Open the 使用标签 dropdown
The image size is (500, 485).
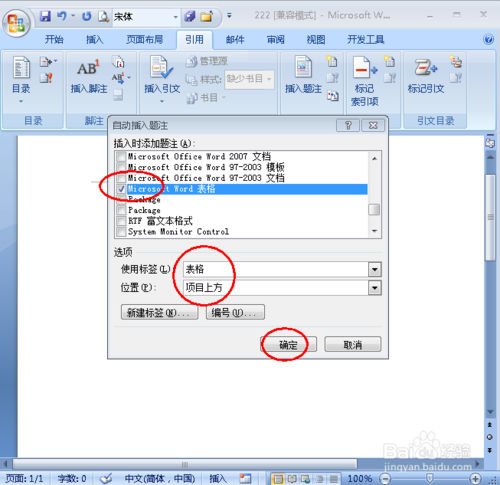coord(375,269)
